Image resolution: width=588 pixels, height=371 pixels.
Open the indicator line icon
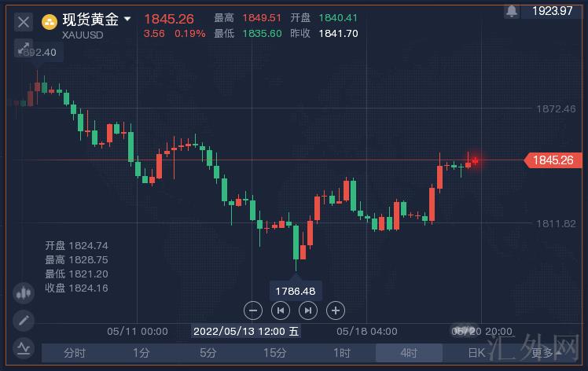[24, 347]
